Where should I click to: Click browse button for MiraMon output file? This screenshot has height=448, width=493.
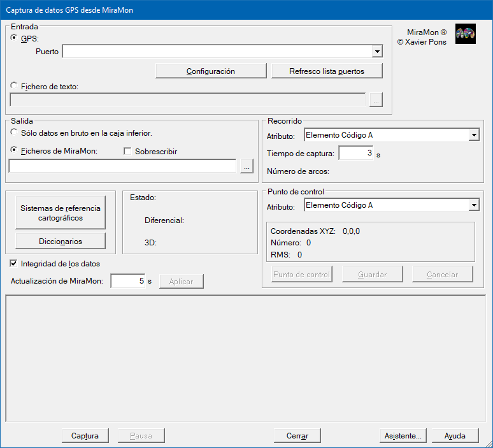(246, 166)
